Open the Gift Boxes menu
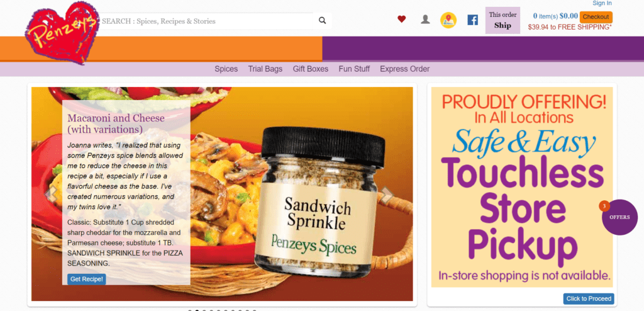Image resolution: width=644 pixels, height=311 pixels. [x=311, y=69]
